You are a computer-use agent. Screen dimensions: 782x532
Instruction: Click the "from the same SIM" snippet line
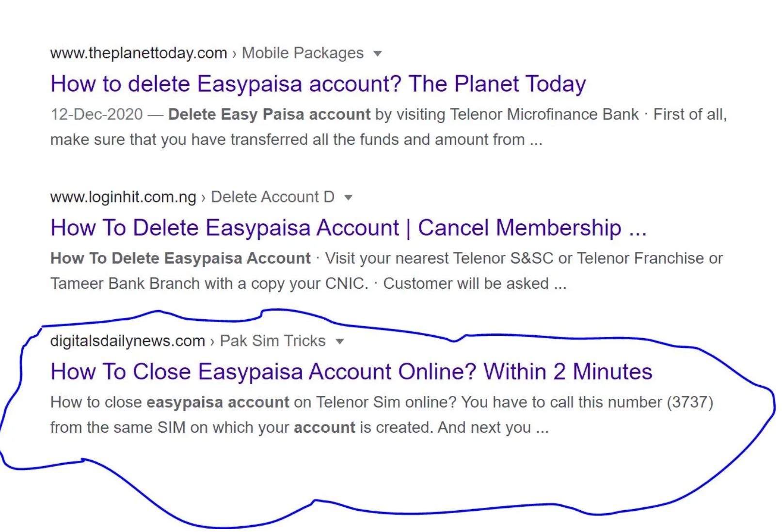(299, 427)
